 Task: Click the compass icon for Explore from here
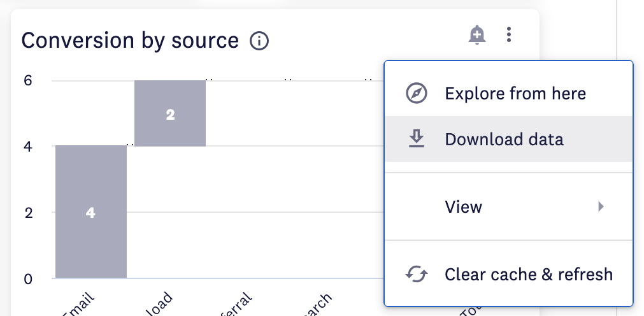[417, 93]
